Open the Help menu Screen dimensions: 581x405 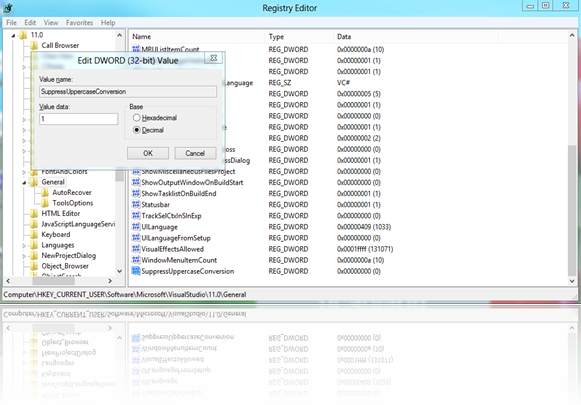[x=108, y=23]
